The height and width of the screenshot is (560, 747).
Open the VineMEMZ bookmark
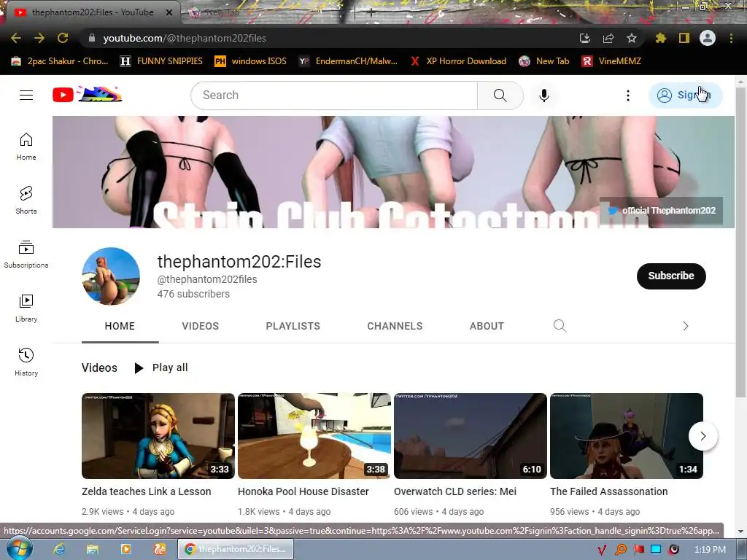pyautogui.click(x=611, y=61)
